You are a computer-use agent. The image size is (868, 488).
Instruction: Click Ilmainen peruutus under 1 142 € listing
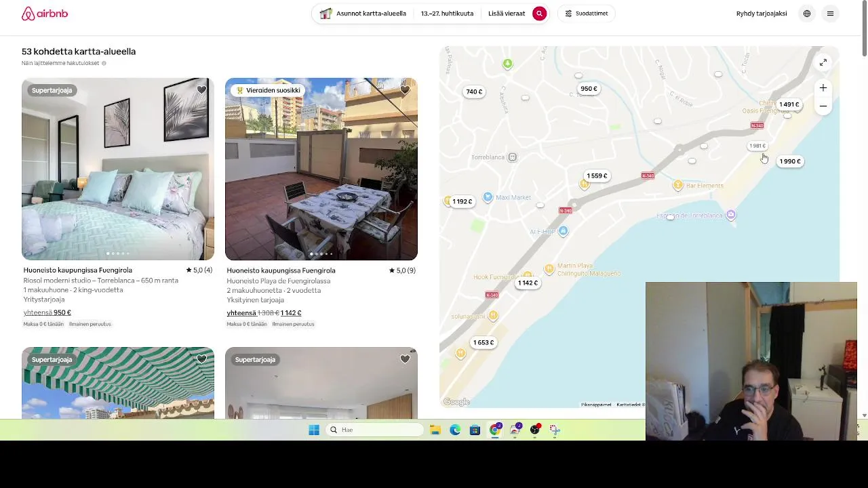point(293,324)
